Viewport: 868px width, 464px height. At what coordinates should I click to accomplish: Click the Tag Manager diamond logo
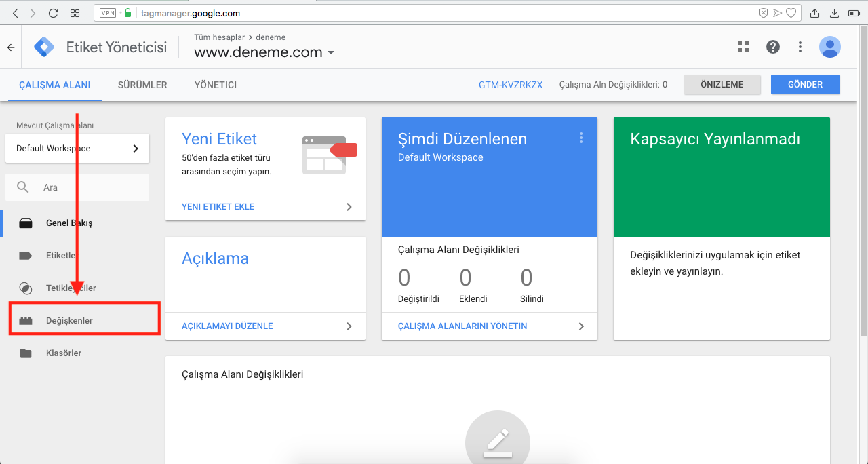(45, 47)
